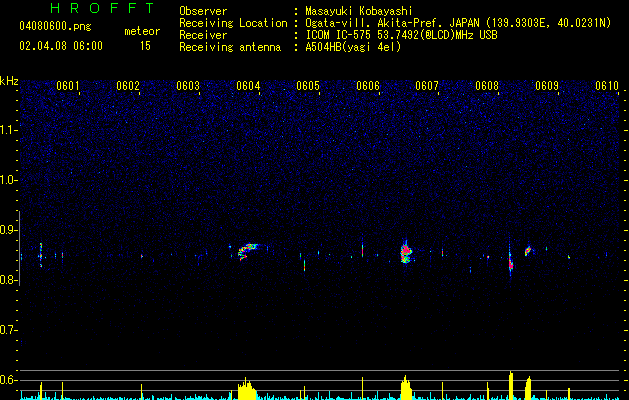This screenshot has height=400, width=629.
Task: Click the 0605 time marker
Action: 308,86
